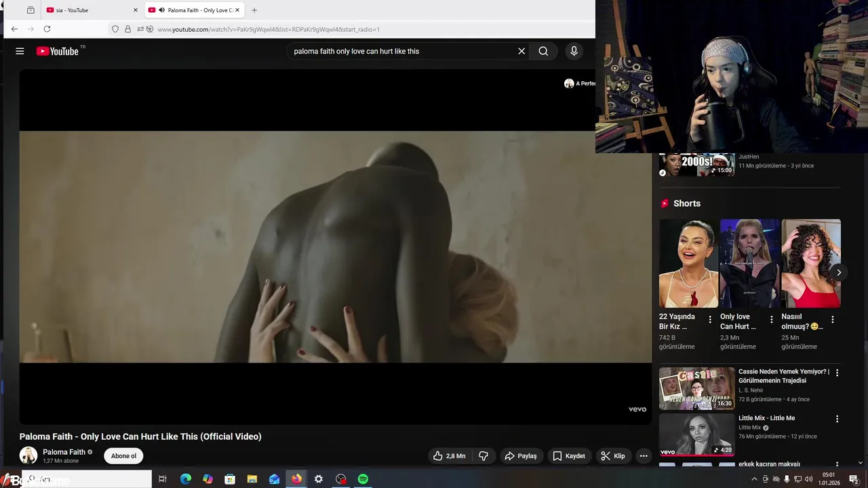Open the Only love Can Hurt short

[749, 263]
